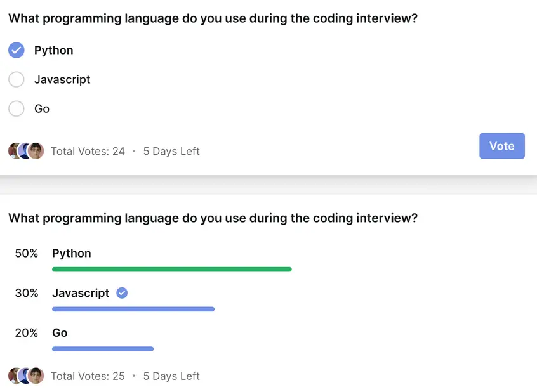Click the Python label in results

pyautogui.click(x=72, y=253)
